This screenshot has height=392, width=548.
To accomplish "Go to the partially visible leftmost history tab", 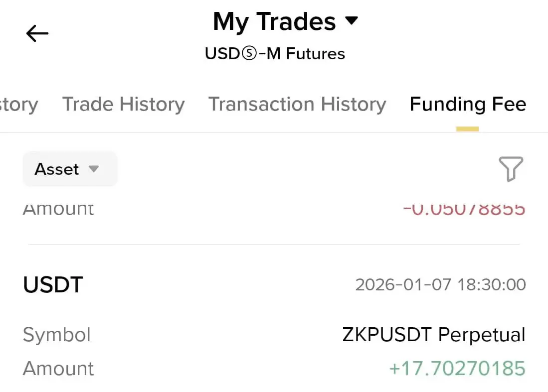I will point(18,104).
